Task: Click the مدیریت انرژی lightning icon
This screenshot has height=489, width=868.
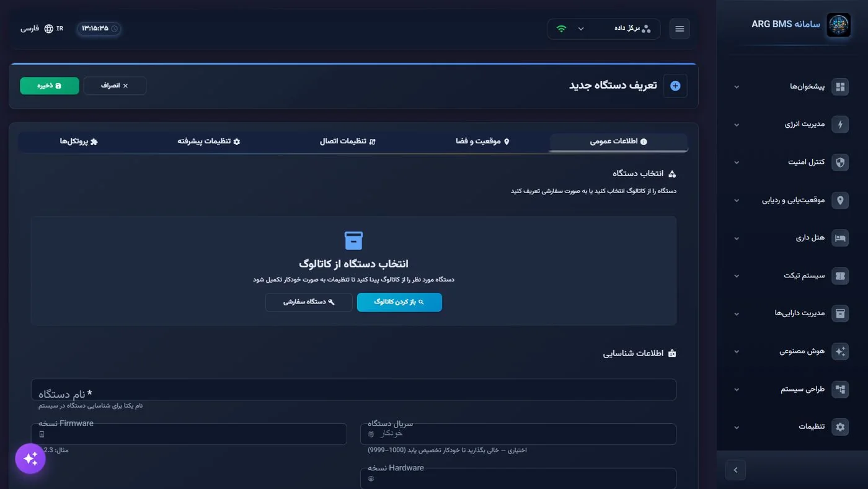Action: (840, 125)
